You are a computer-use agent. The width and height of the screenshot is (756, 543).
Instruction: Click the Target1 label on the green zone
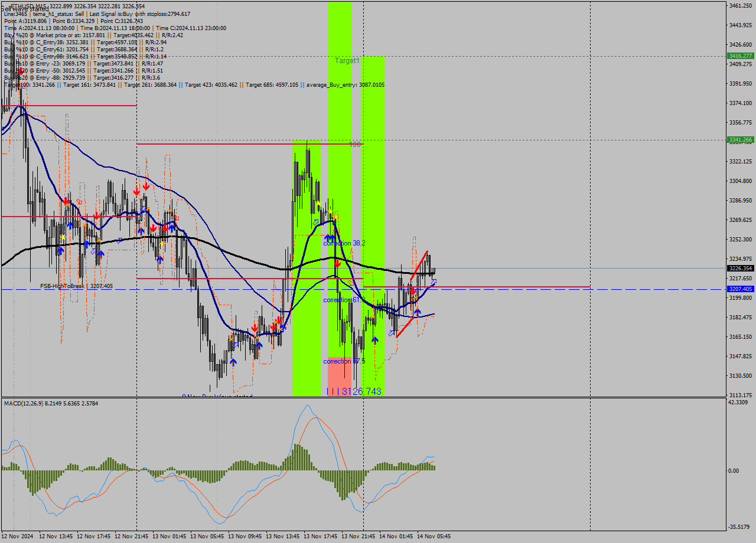(347, 61)
